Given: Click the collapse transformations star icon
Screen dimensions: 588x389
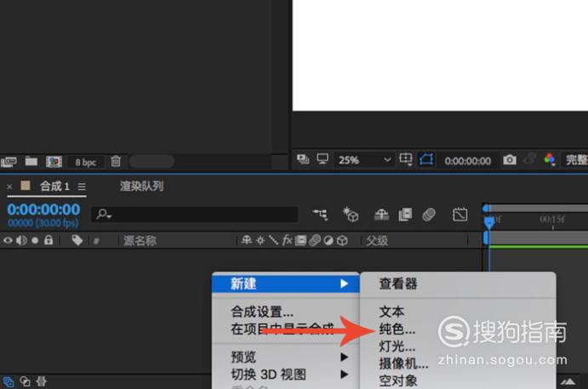Looking at the screenshot, I should coord(260,240).
